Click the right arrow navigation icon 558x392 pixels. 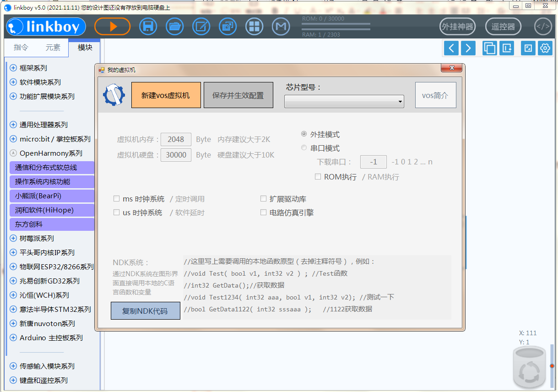coord(468,48)
